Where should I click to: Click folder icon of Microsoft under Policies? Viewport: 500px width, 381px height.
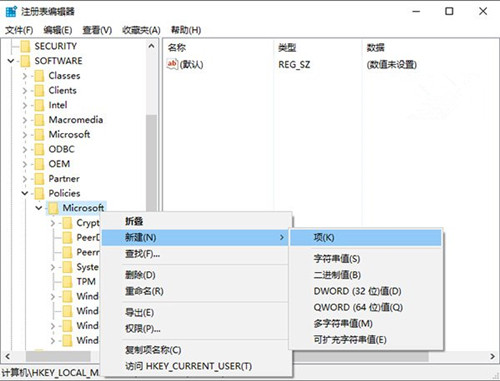53,208
